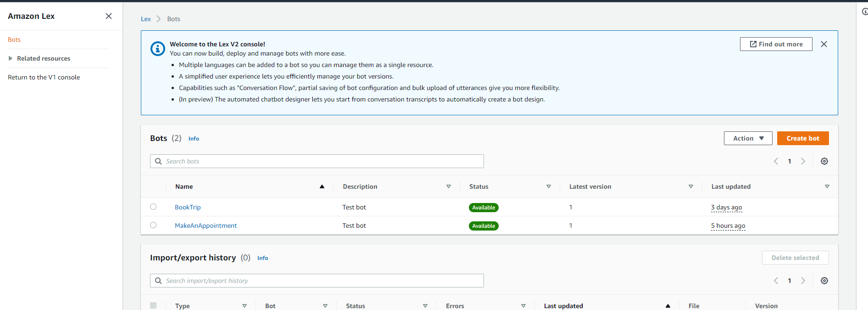Expand Related resources in sidebar
Screen dimensions: 868x310
click(11, 58)
